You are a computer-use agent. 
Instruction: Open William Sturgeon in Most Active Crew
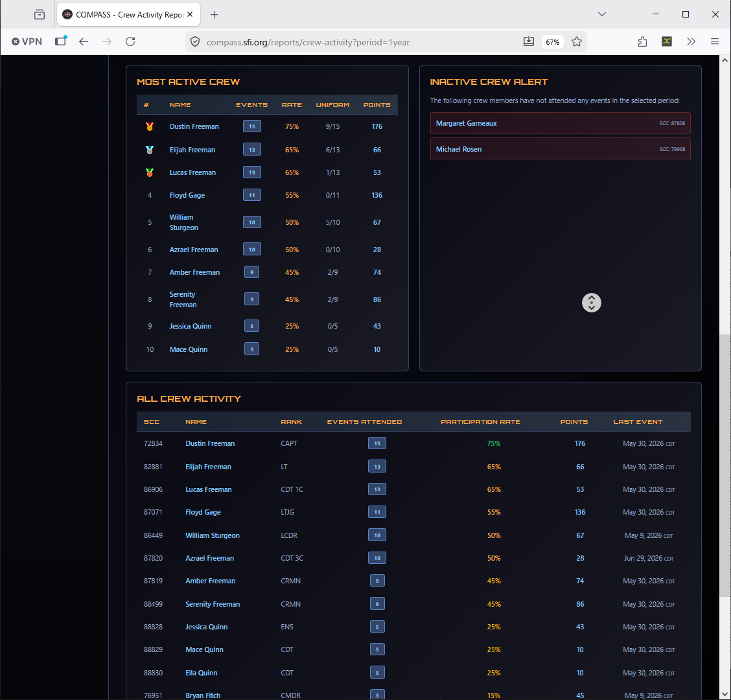coord(183,222)
